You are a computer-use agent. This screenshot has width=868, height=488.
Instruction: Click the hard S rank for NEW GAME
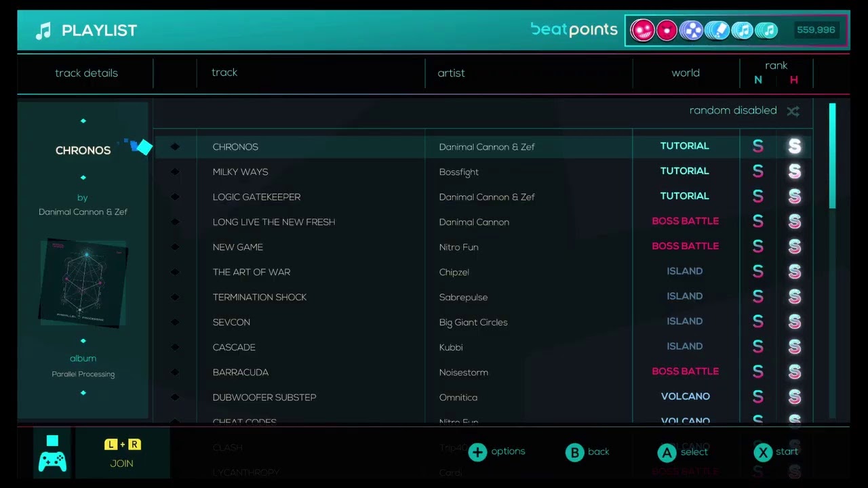pyautogui.click(x=794, y=247)
